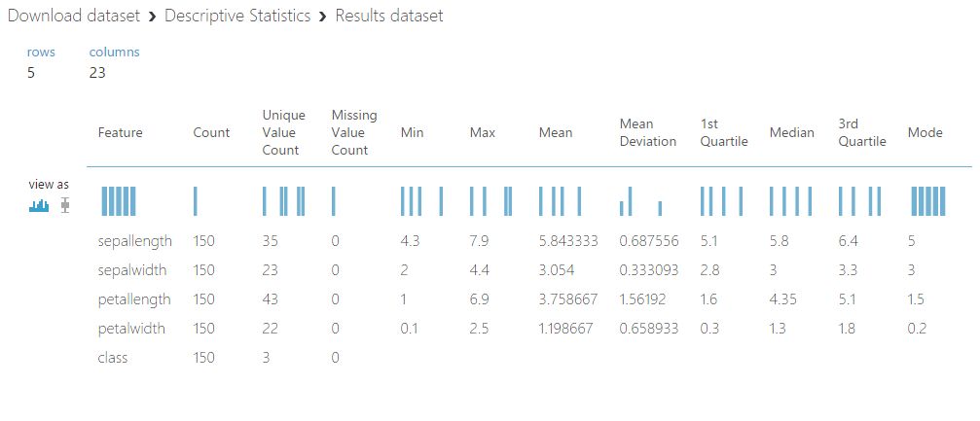Viewport: 980px width, 421px height.
Task: Select the Min column histogram thumbnail
Action: pyautogui.click(x=421, y=201)
